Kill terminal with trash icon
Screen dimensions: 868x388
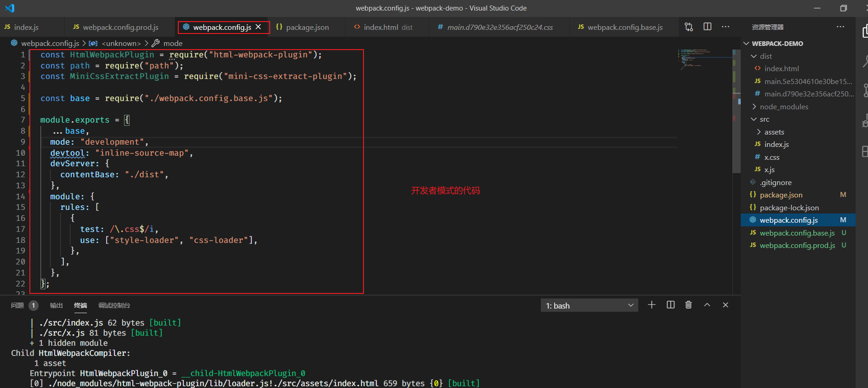688,305
